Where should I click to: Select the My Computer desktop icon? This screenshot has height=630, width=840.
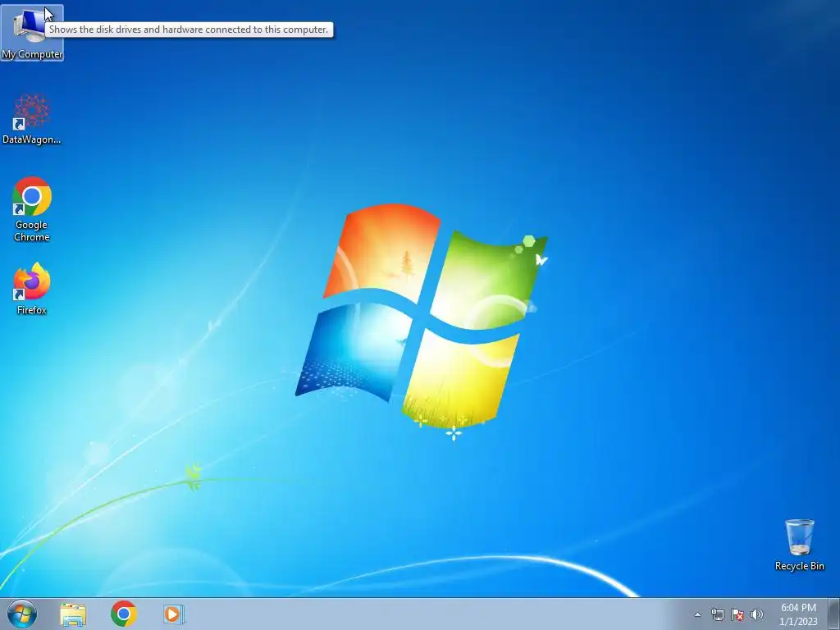32,33
